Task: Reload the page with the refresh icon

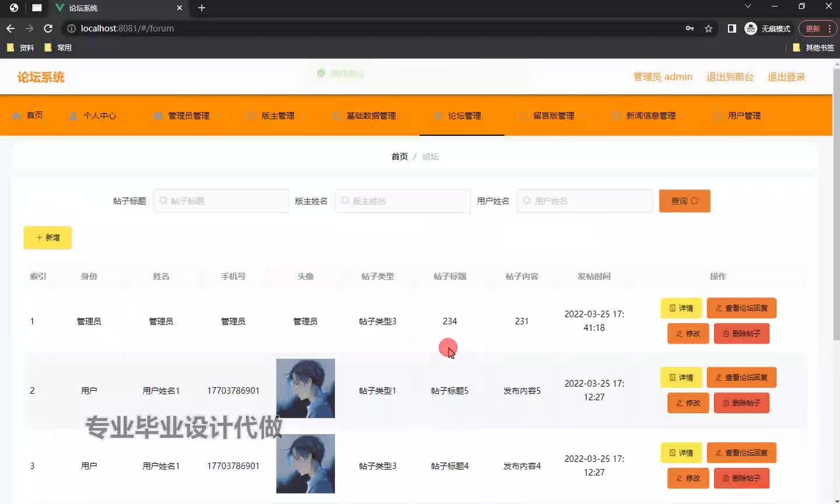Action: tap(48, 28)
